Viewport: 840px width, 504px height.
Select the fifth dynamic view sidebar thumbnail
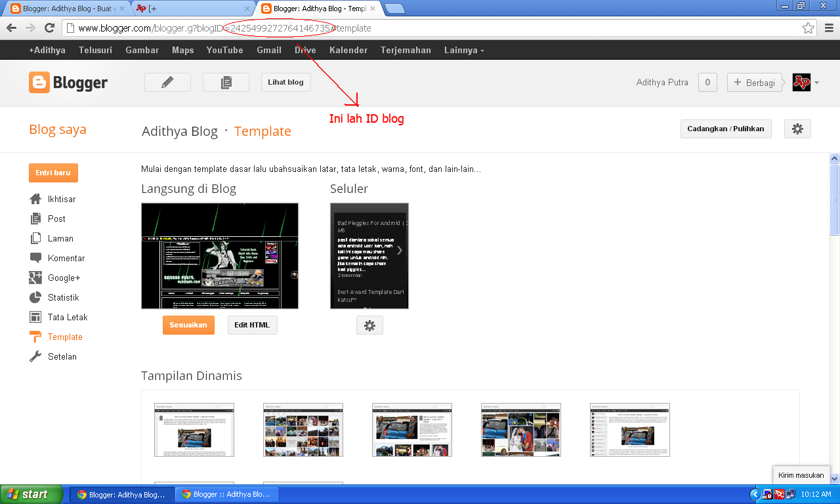click(x=630, y=430)
